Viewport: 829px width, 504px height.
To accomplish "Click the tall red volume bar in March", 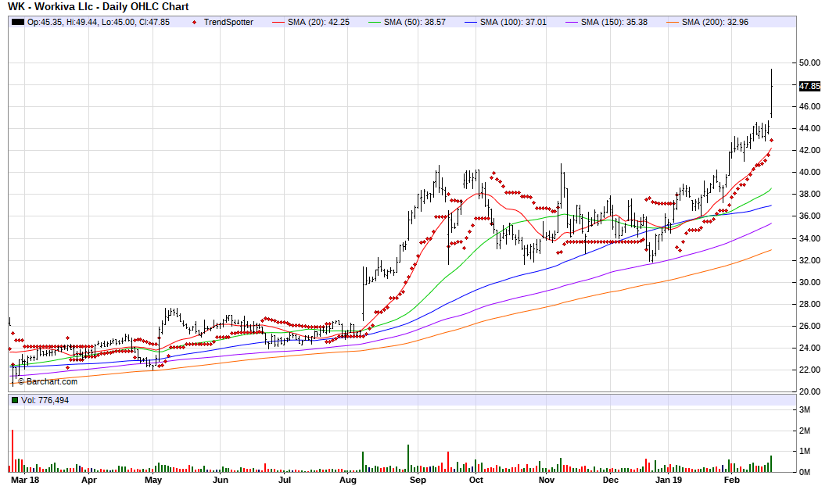I will pyautogui.click(x=13, y=451).
